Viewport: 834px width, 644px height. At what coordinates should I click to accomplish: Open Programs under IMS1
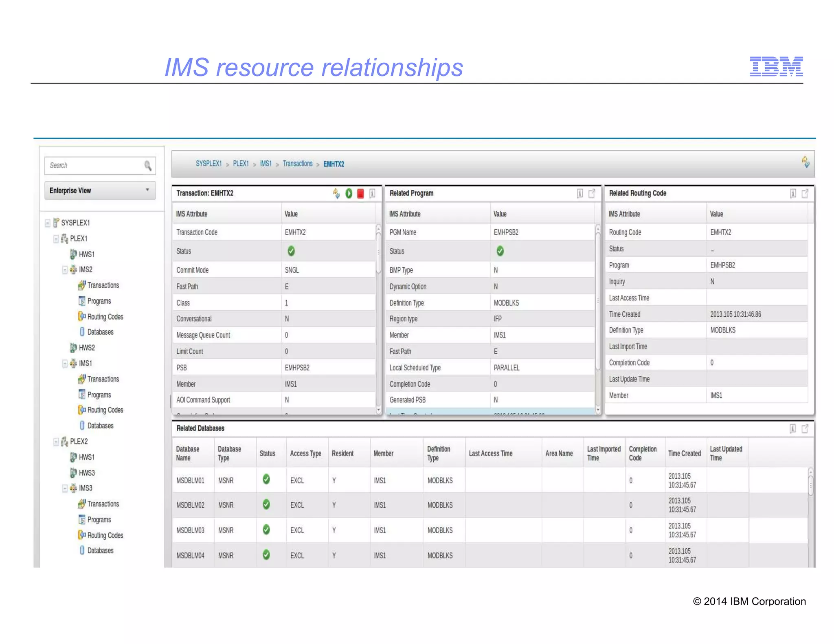pyautogui.click(x=94, y=395)
